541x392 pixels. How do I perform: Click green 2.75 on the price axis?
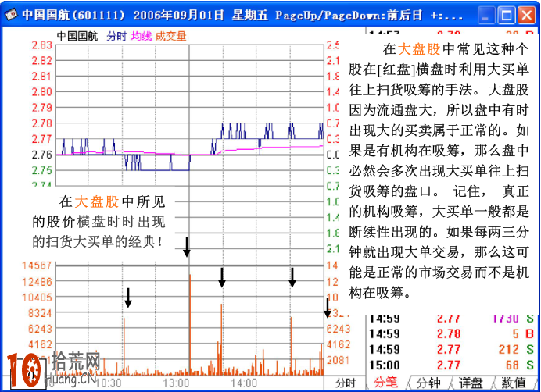click(41, 171)
